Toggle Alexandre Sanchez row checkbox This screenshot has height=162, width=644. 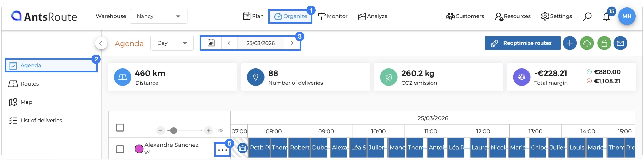(x=120, y=149)
